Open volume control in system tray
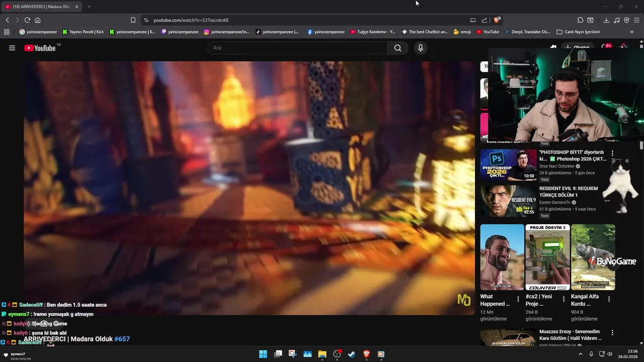This screenshot has height=362, width=644. [610, 354]
